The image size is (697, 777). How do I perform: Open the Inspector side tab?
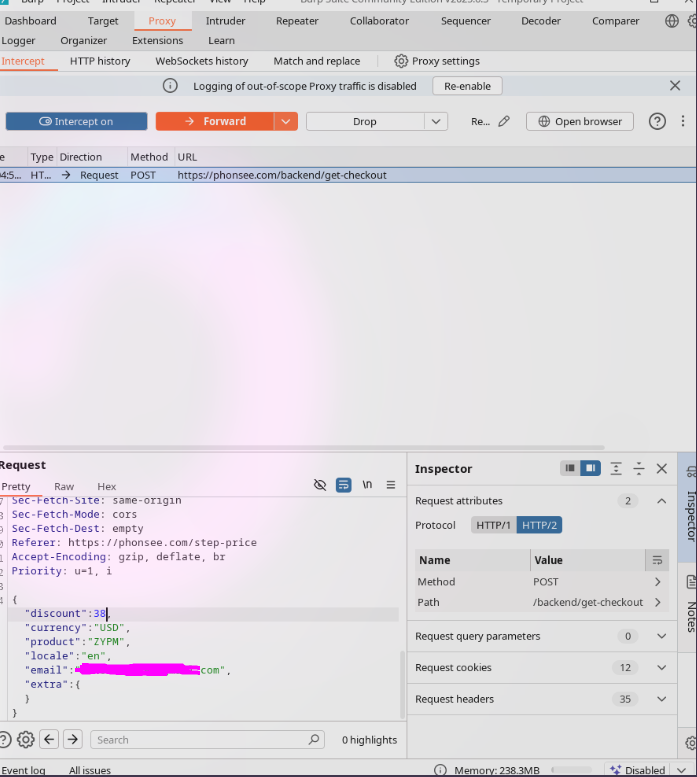click(x=689, y=507)
